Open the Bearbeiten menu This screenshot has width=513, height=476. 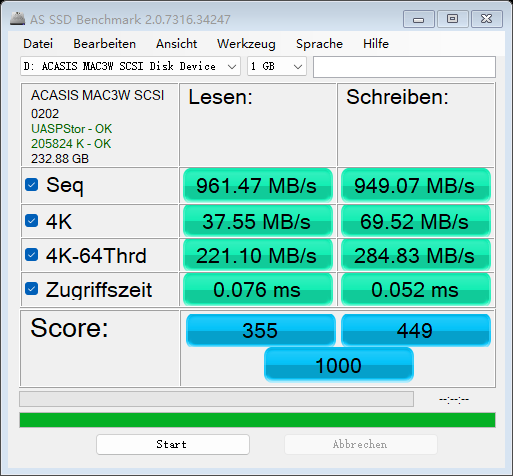[x=105, y=44]
